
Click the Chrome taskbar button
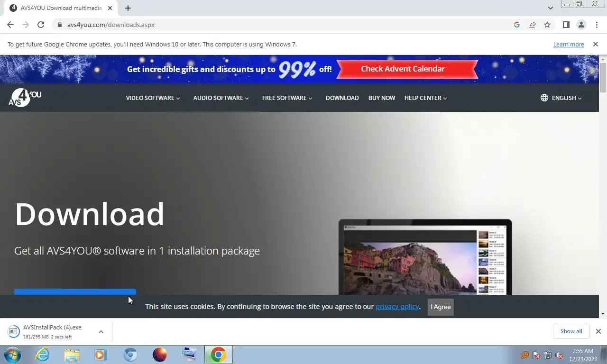pyautogui.click(x=218, y=355)
